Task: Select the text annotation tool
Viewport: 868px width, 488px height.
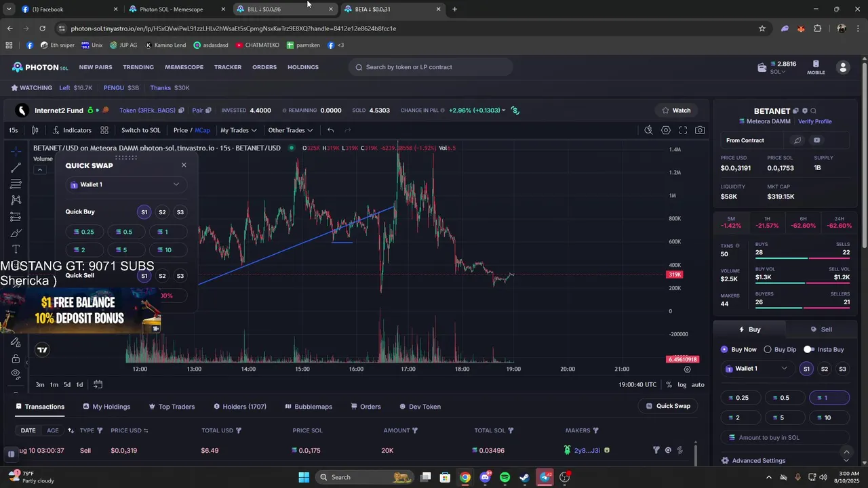Action: 16,249
